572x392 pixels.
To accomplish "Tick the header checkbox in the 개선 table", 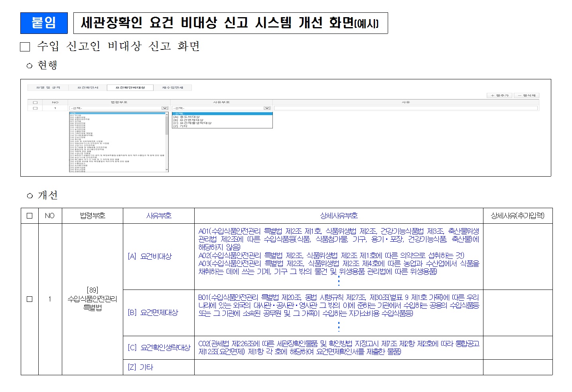I will [30, 216].
